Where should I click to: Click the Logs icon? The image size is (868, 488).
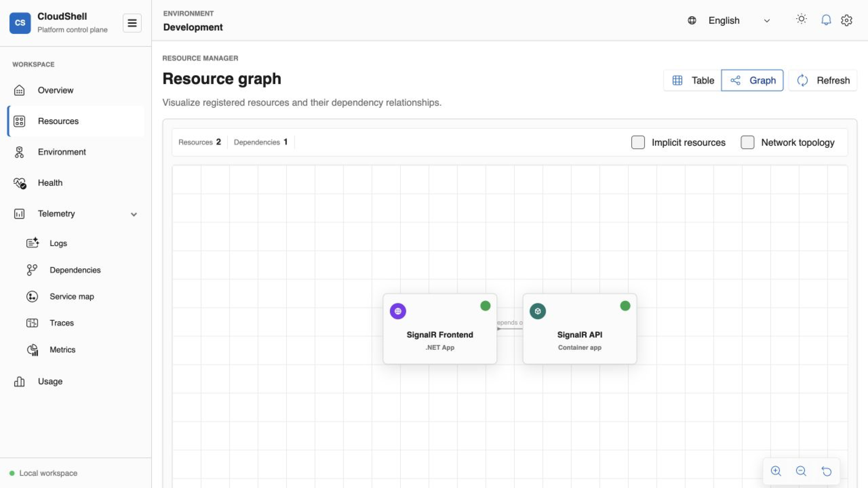coord(33,243)
